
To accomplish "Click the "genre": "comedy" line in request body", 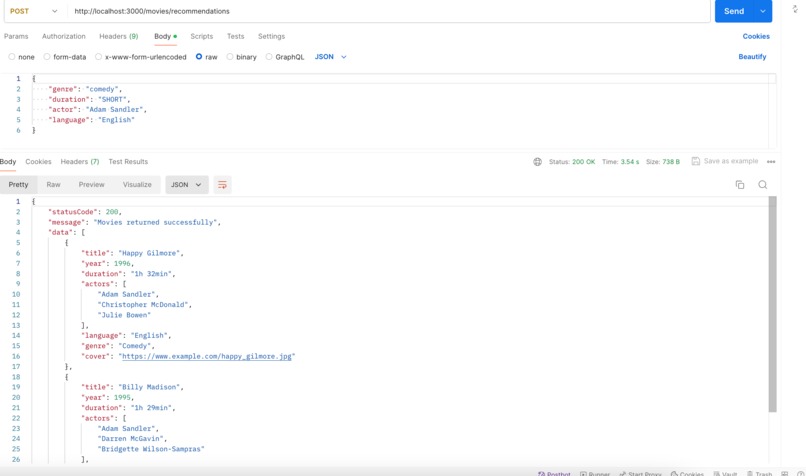I will pos(85,89).
